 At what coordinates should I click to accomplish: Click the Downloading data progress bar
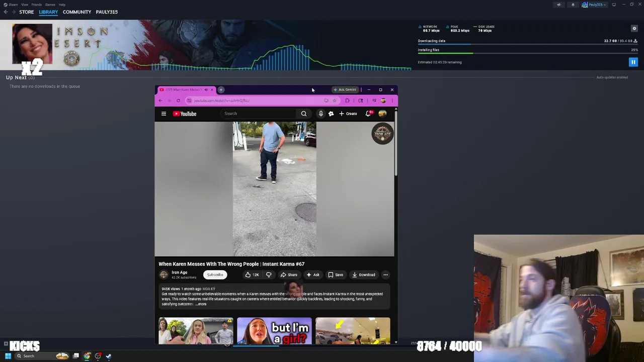tap(528, 44)
